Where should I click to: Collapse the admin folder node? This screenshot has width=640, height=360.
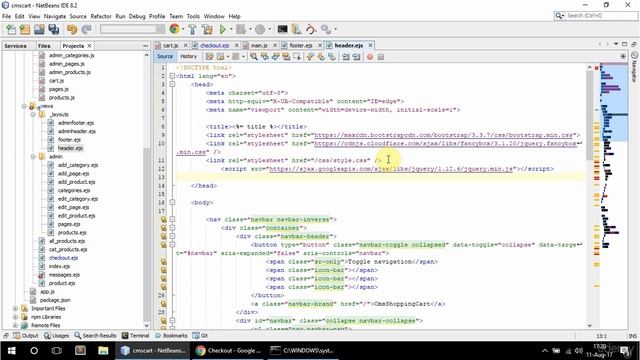[x=33, y=157]
